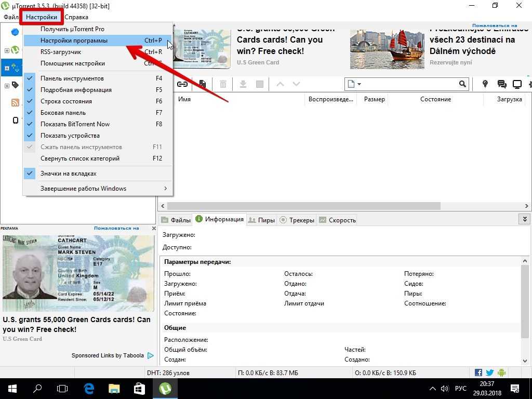Open the chat bubbles icon in toolbar
The image size is (532, 399).
[501, 84]
